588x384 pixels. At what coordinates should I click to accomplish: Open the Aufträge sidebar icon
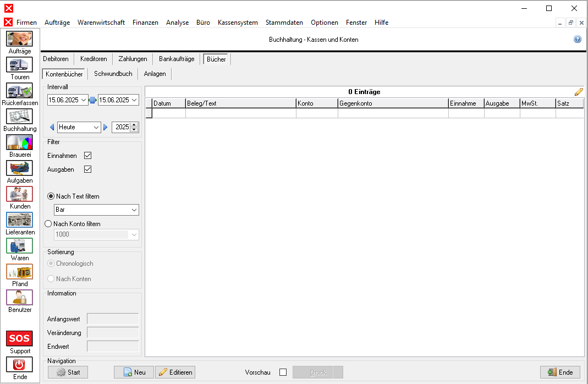coord(19,39)
